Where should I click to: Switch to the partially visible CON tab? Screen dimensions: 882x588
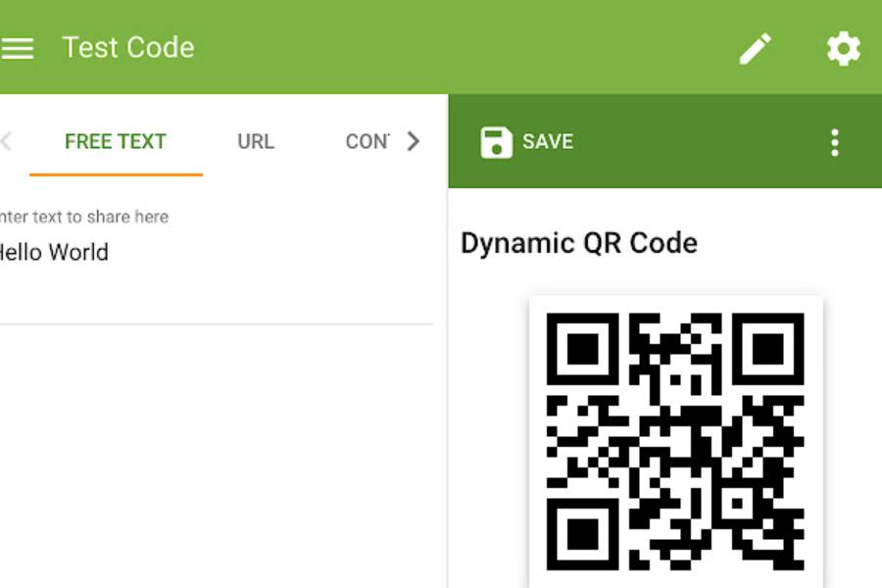367,141
